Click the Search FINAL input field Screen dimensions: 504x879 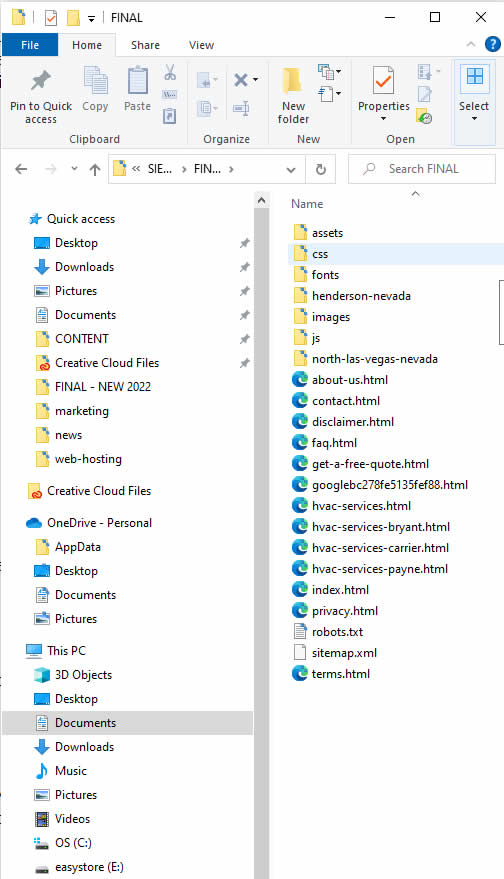422,169
